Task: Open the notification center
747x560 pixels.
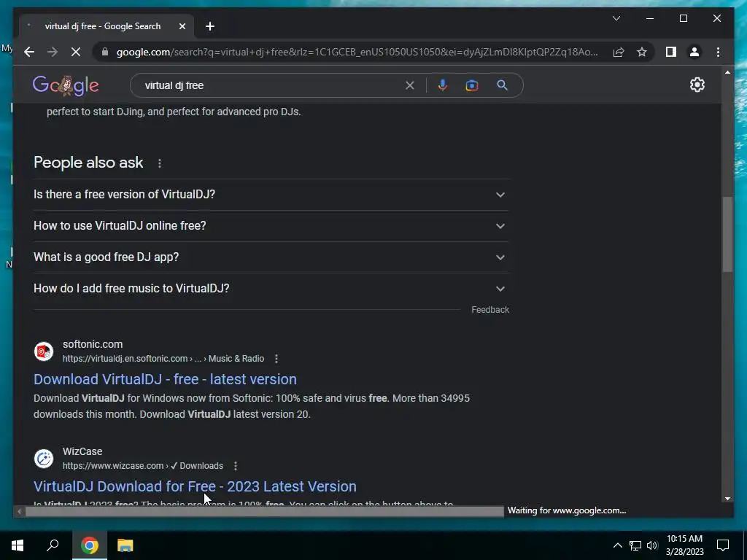Action: point(723,545)
